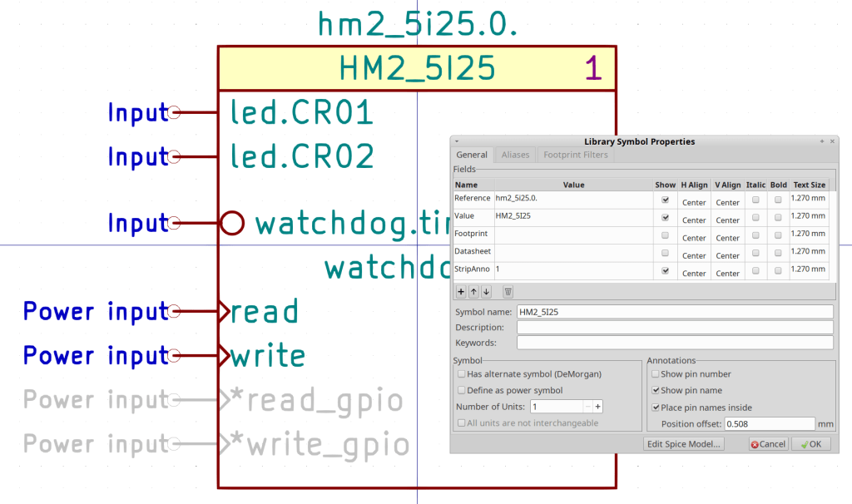
Task: Switch to the Aliases tab
Action: pyautogui.click(x=514, y=155)
